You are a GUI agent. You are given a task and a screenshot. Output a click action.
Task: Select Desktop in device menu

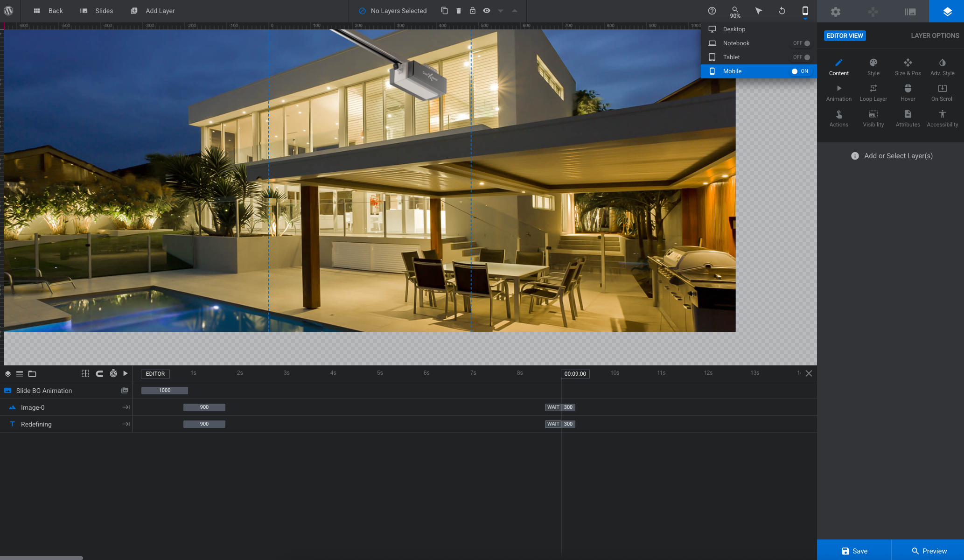point(734,29)
